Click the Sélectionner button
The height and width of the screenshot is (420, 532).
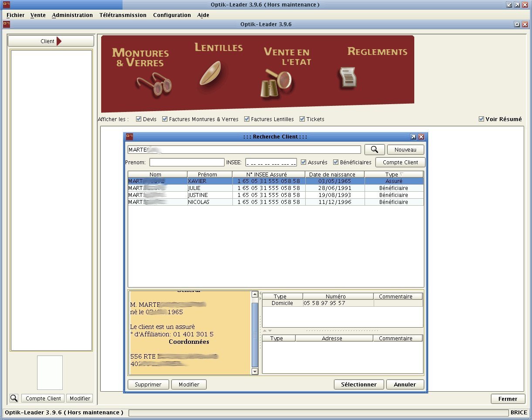pyautogui.click(x=359, y=384)
